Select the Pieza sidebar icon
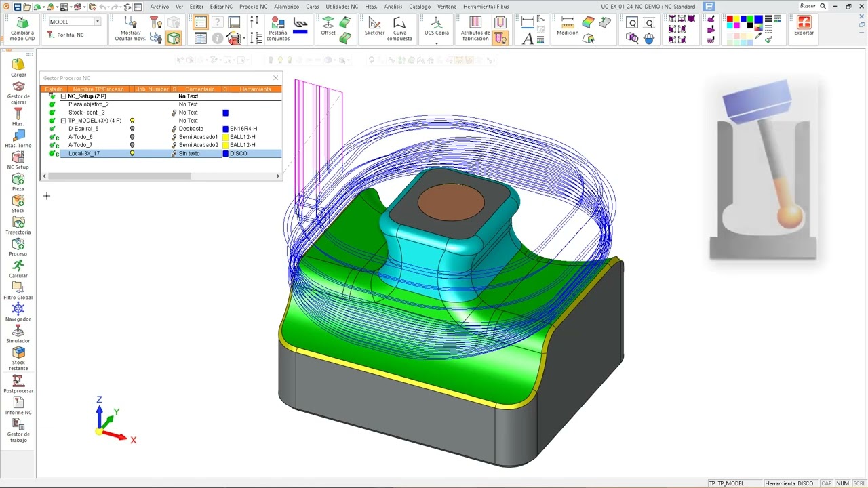 click(18, 182)
